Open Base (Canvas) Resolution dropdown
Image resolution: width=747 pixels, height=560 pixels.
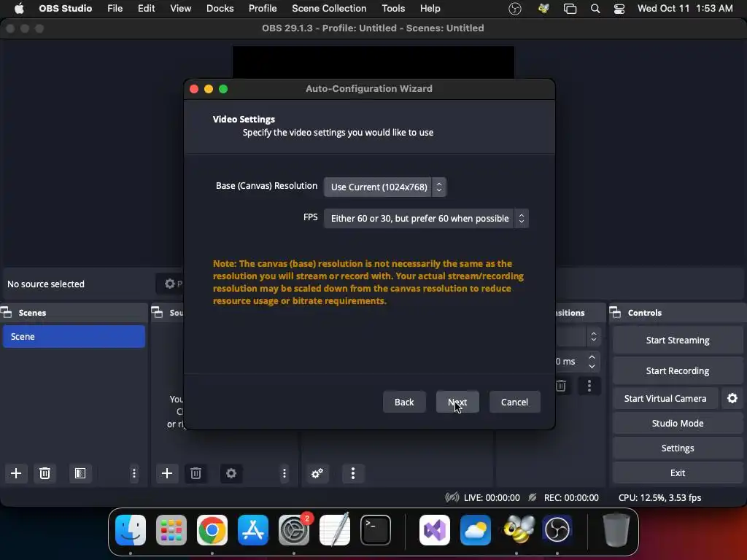tap(385, 187)
